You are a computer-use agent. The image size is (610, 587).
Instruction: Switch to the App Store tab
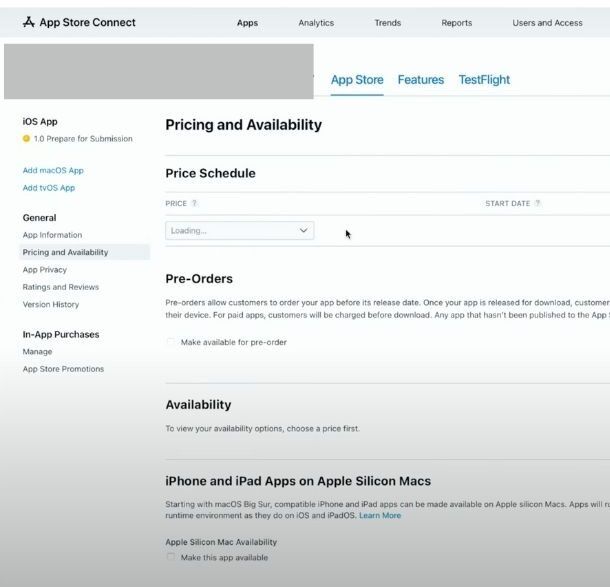[357, 80]
